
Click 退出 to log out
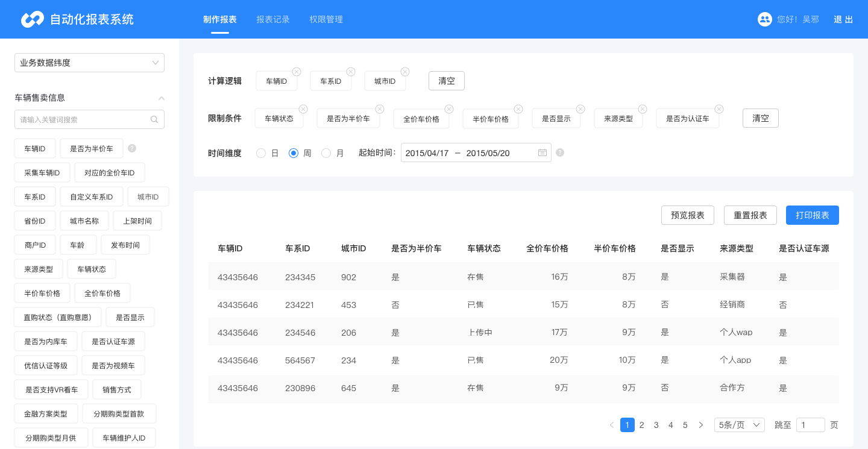click(843, 19)
